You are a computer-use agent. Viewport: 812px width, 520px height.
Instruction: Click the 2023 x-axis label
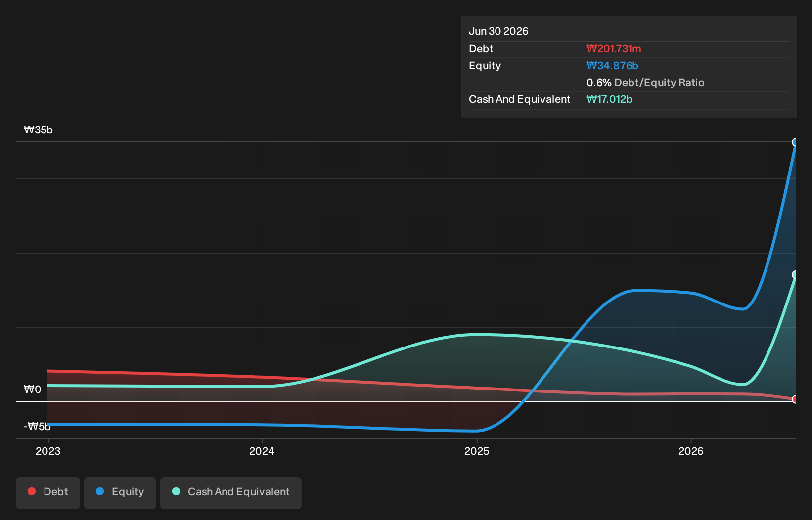point(48,451)
